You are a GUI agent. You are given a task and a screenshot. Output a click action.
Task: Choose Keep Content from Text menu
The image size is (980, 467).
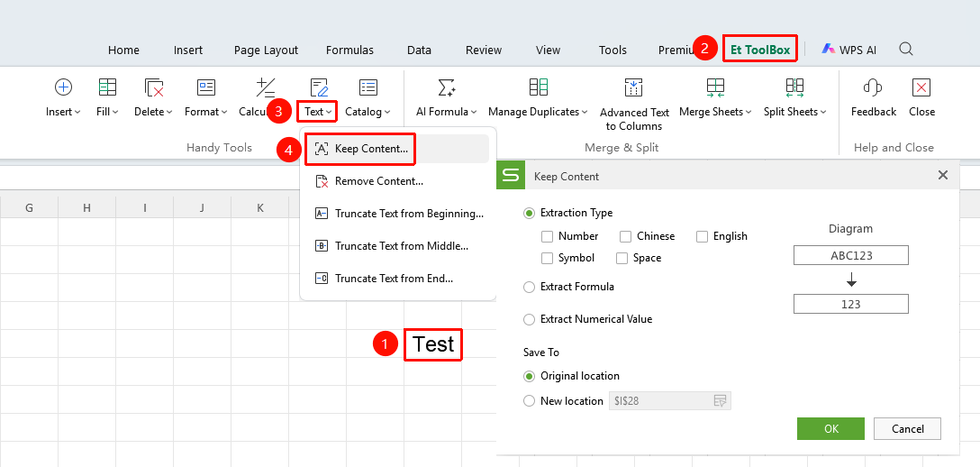coord(397,149)
